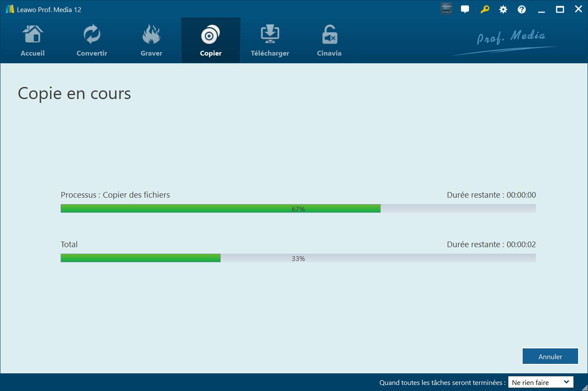Open the feedback speech bubble icon

click(465, 9)
